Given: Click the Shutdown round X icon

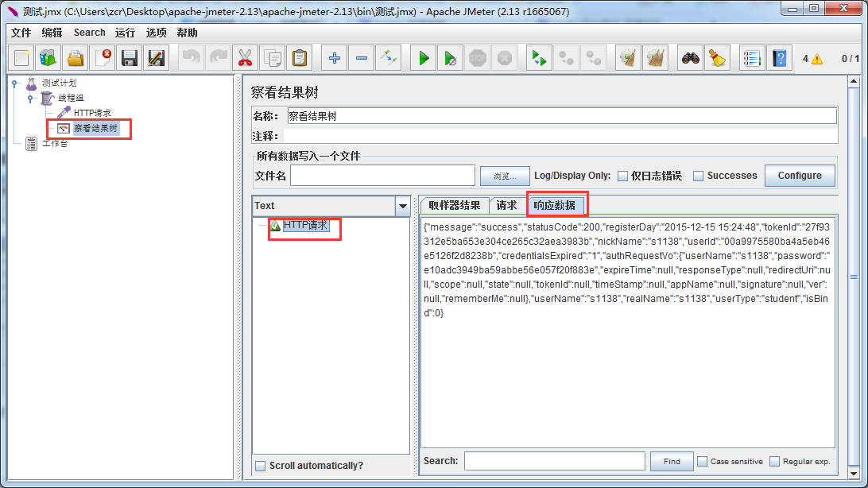Looking at the screenshot, I should pyautogui.click(x=504, y=58).
